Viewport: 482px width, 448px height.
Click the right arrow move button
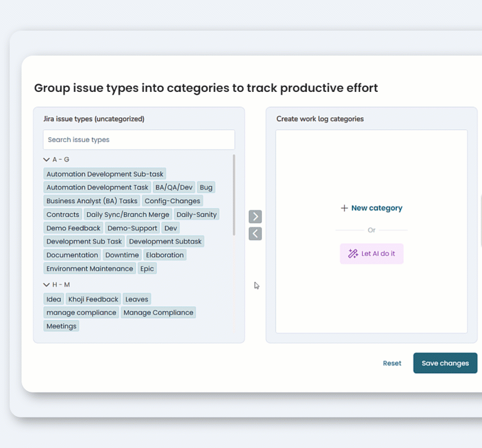pyautogui.click(x=255, y=217)
